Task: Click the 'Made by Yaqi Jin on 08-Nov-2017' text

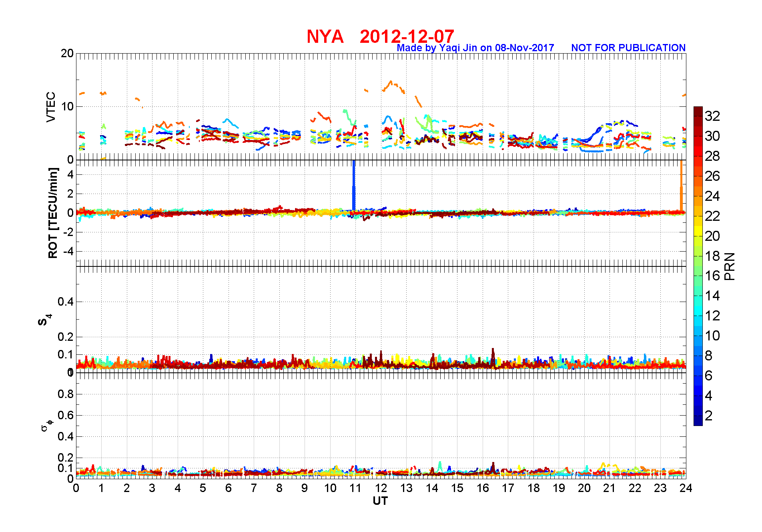Action: (x=475, y=48)
